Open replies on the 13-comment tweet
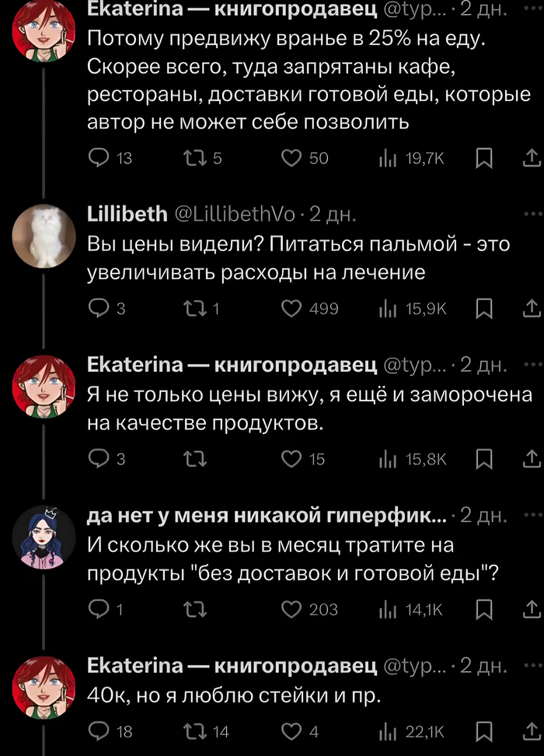The width and height of the screenshot is (544, 756). (x=111, y=158)
